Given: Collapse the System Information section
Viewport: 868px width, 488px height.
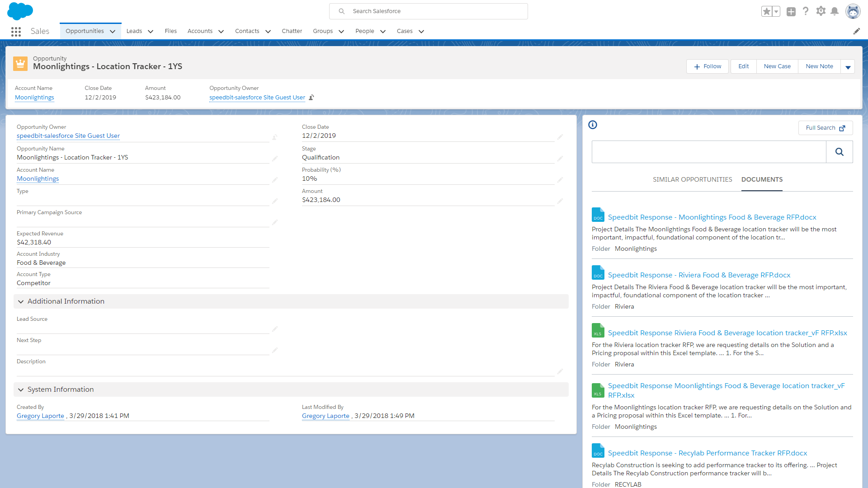Looking at the screenshot, I should (21, 390).
